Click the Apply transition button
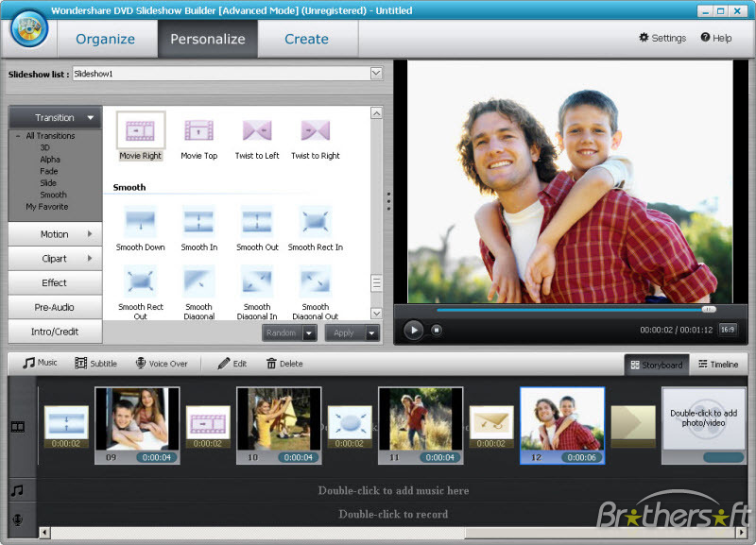 pos(345,333)
